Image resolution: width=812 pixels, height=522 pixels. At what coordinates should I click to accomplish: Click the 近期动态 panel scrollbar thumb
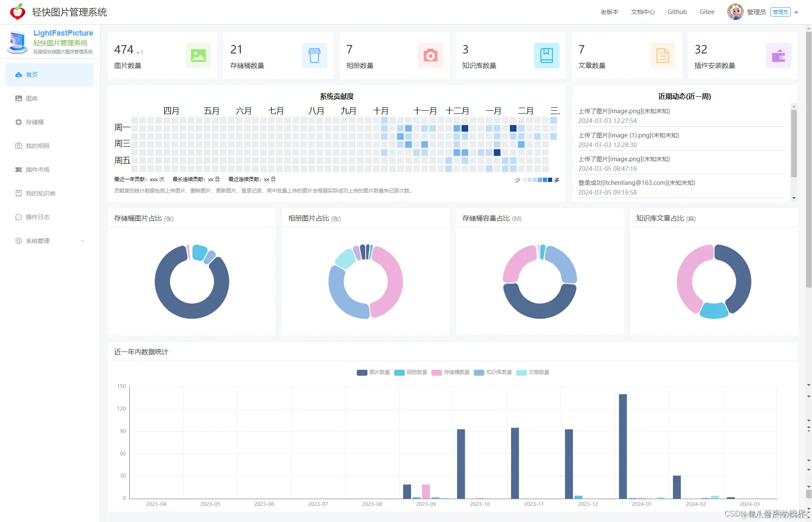coord(794,143)
